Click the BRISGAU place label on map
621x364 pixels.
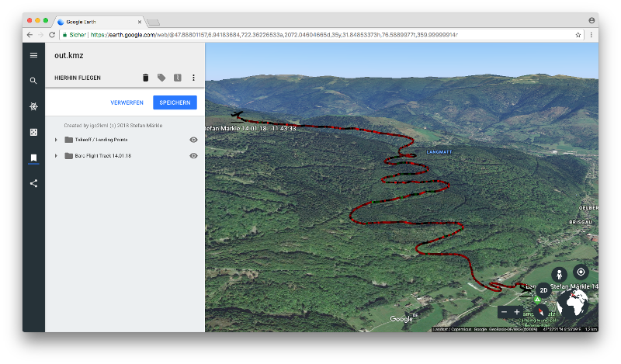pos(581,222)
